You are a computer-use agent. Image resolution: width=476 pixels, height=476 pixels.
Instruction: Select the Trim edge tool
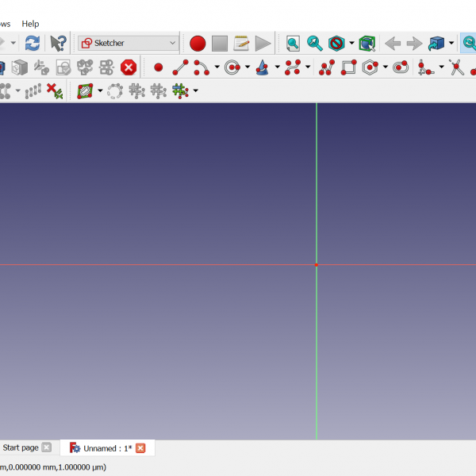coord(456,67)
